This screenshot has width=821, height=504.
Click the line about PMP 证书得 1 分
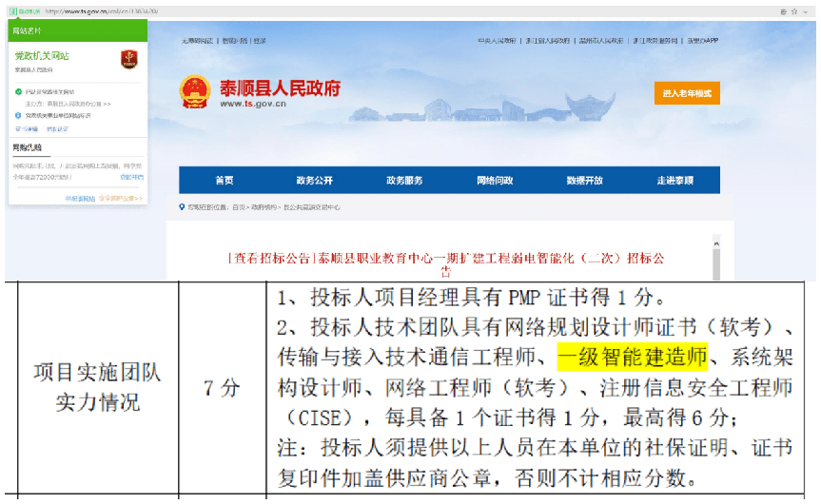pos(471,298)
